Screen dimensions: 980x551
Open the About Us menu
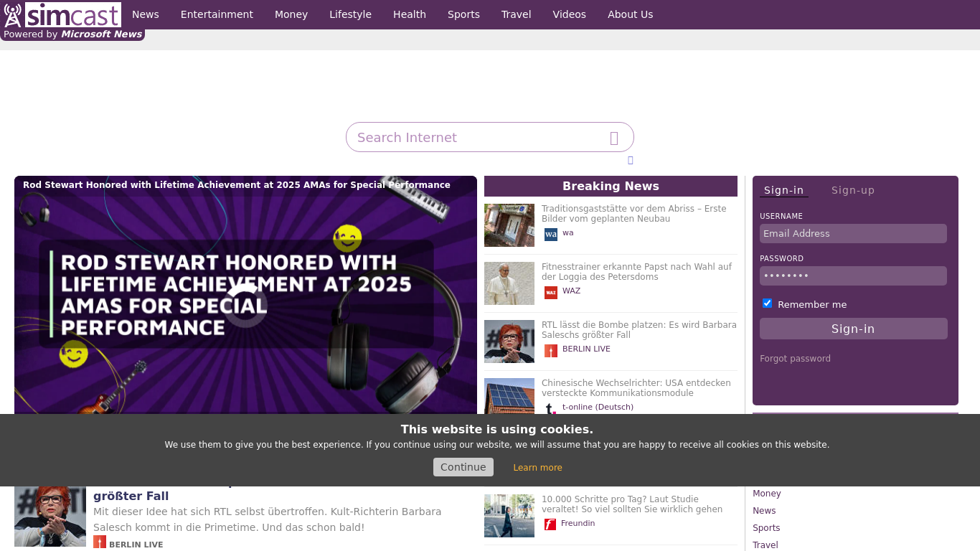tap(631, 14)
